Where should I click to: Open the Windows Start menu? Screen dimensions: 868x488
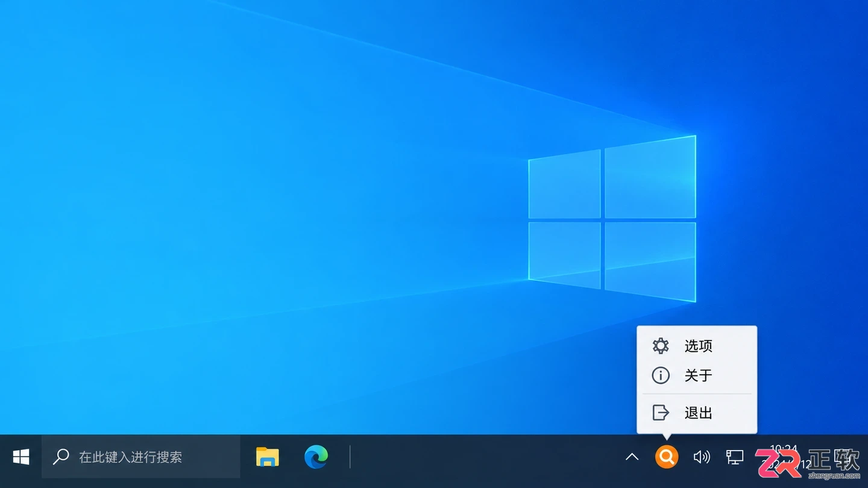click(21, 457)
